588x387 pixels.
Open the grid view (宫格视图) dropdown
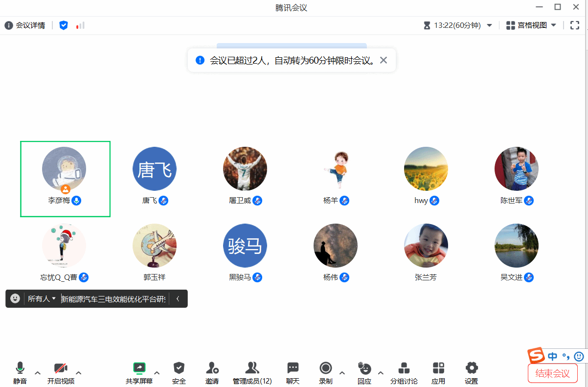coord(531,25)
